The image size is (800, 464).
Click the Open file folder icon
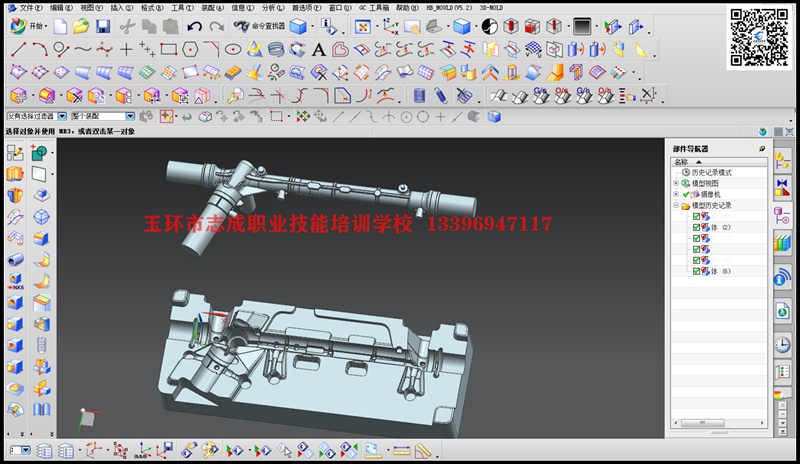(81, 26)
